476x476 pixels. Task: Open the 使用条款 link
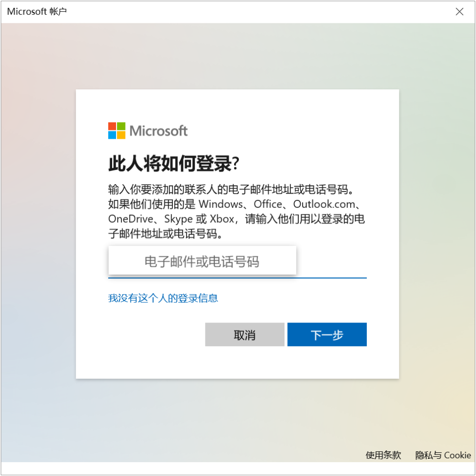click(x=383, y=455)
